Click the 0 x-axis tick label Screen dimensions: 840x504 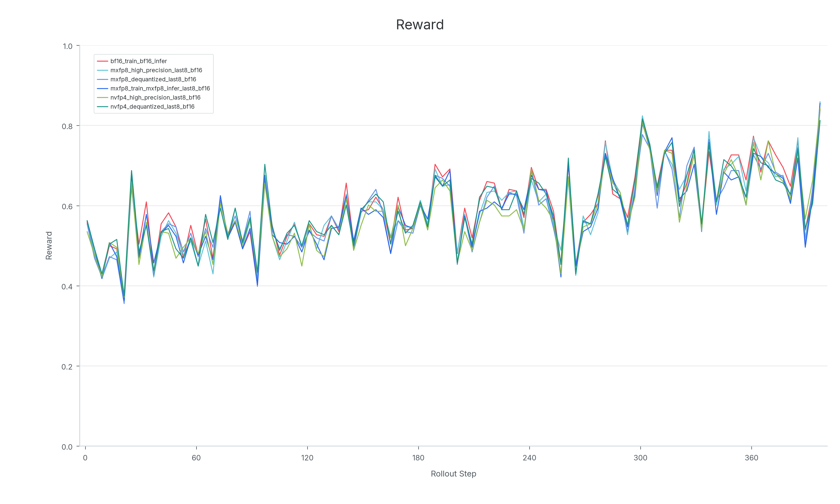pos(85,458)
